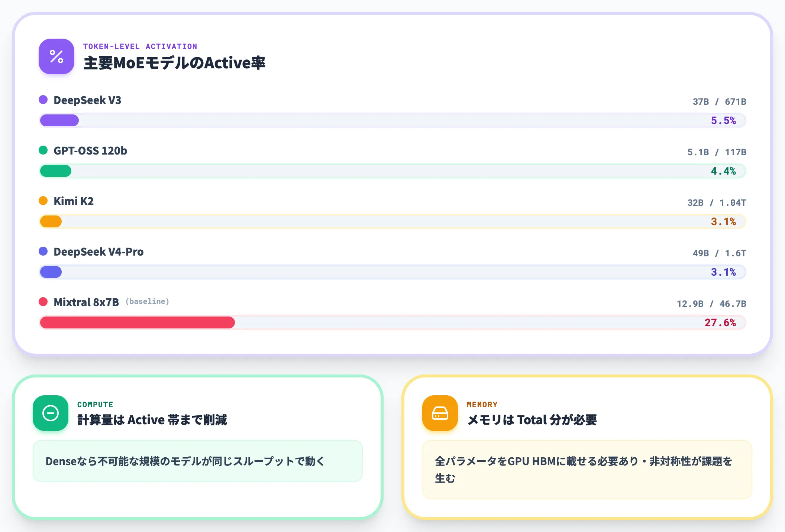Click the orange Memory drive icon
The image size is (785, 532).
pos(440,413)
